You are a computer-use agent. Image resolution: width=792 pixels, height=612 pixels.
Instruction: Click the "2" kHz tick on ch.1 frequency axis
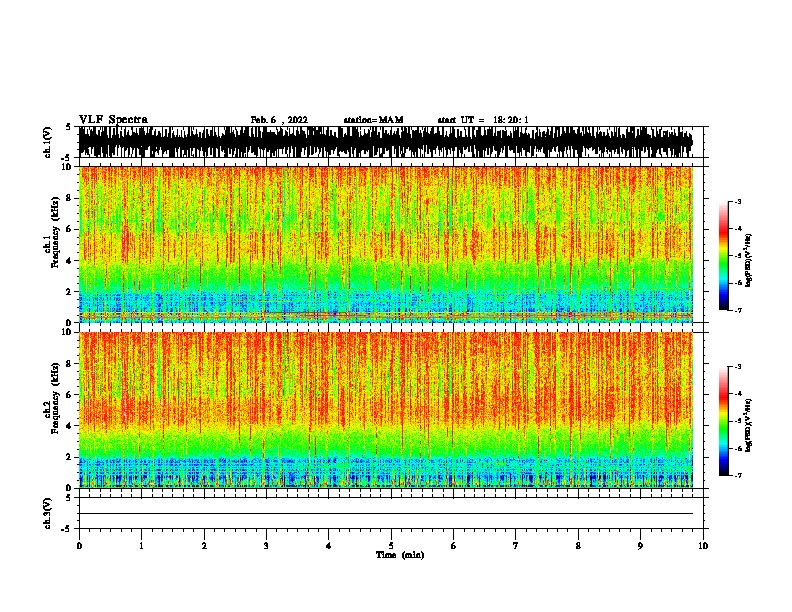point(71,291)
